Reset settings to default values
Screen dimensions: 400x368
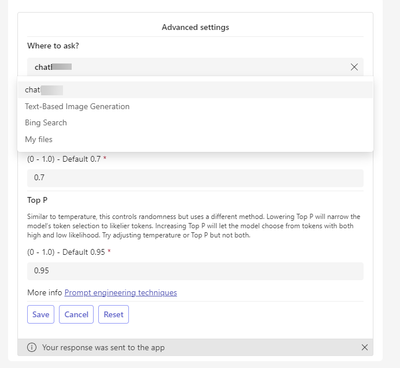click(113, 314)
